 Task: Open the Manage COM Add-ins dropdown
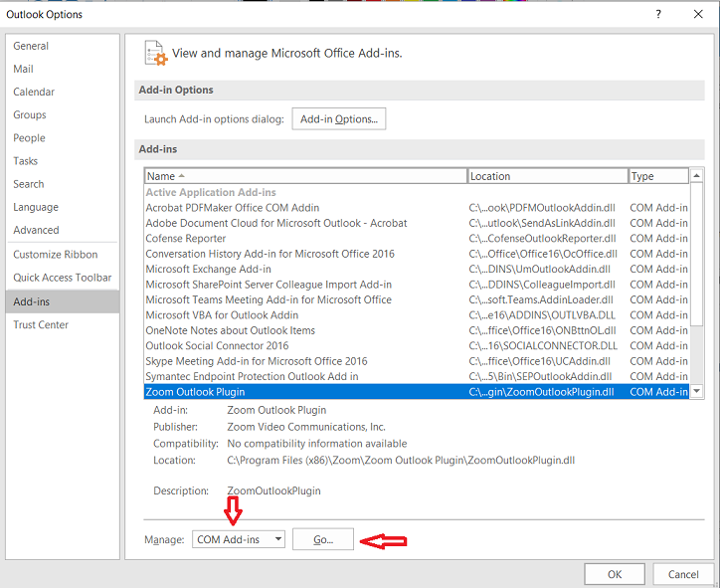point(239,539)
